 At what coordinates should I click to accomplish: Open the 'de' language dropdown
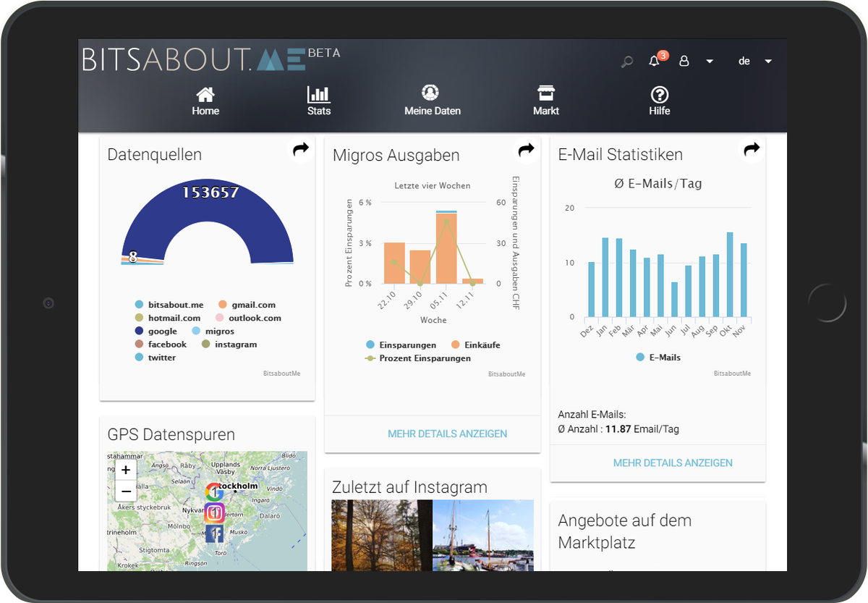pos(755,62)
